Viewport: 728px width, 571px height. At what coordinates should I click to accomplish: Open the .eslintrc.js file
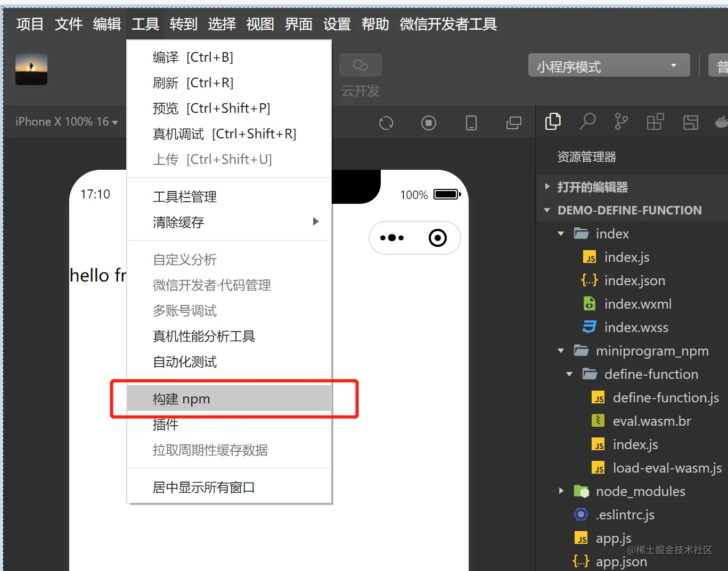click(x=632, y=515)
